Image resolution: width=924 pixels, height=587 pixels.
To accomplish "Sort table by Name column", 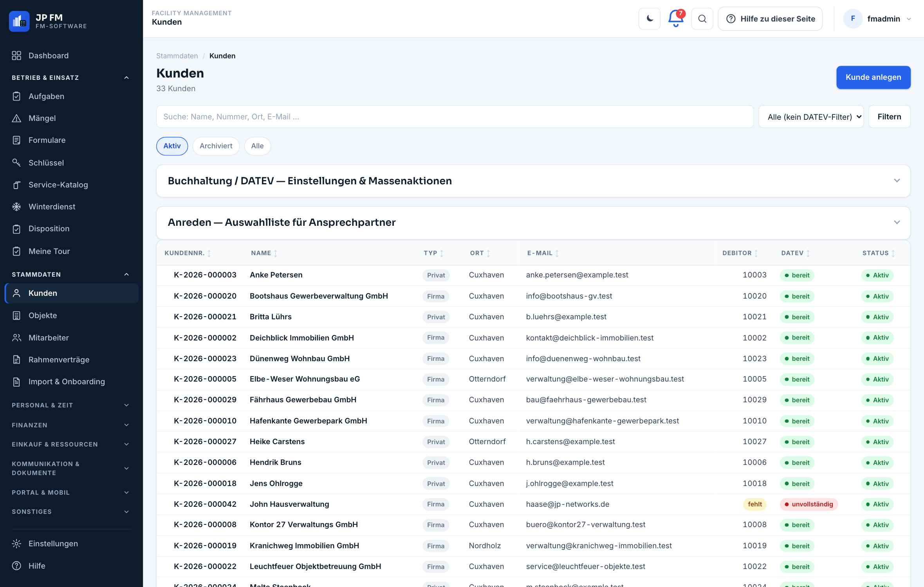I will (x=264, y=253).
